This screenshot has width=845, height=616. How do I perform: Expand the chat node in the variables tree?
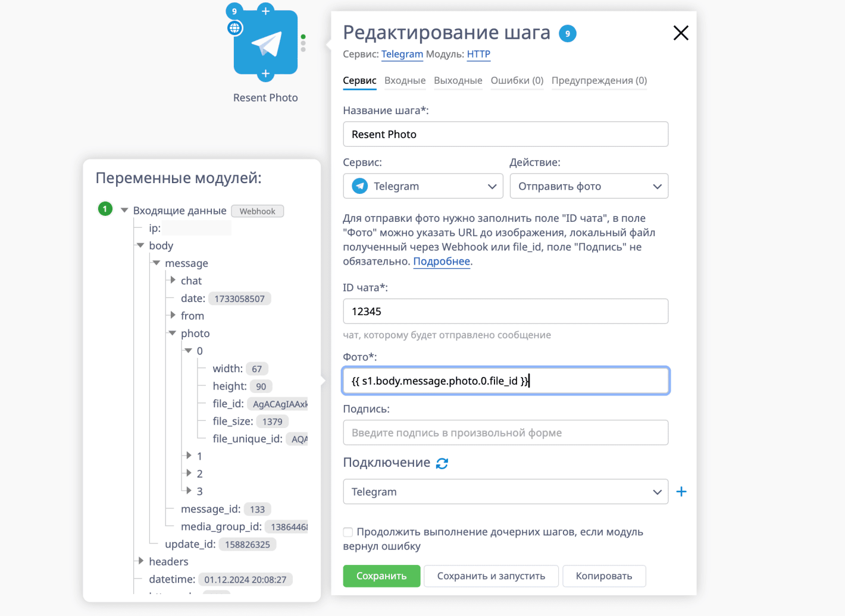pos(173,280)
